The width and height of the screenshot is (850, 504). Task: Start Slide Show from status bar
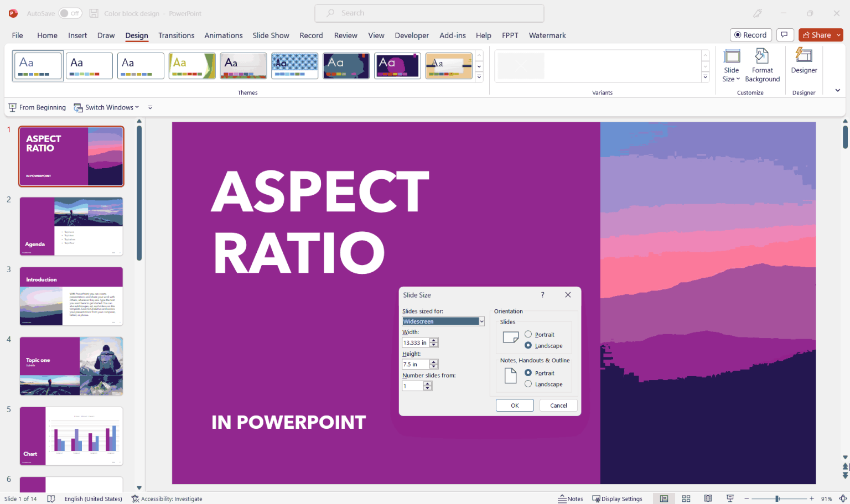pyautogui.click(x=730, y=498)
